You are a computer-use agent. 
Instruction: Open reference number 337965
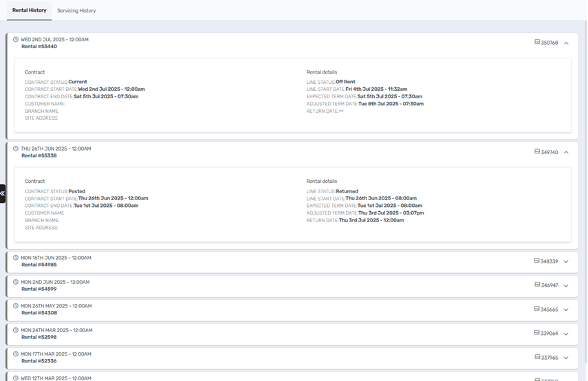[549, 358]
